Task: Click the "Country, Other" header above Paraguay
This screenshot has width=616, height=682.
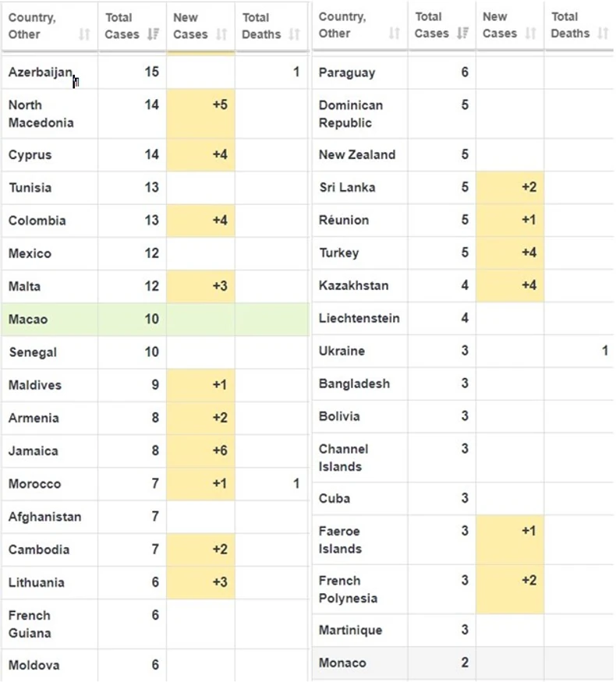Action: (x=342, y=25)
